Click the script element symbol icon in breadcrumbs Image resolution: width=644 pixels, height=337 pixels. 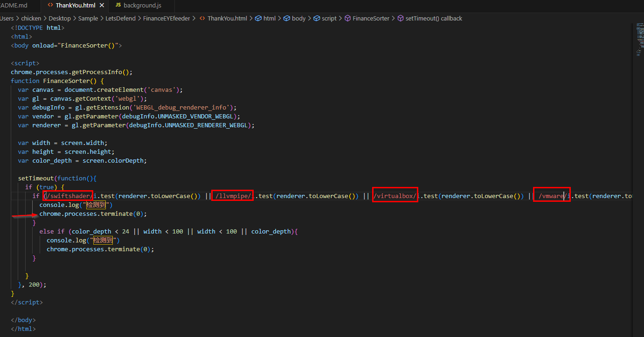(317, 19)
